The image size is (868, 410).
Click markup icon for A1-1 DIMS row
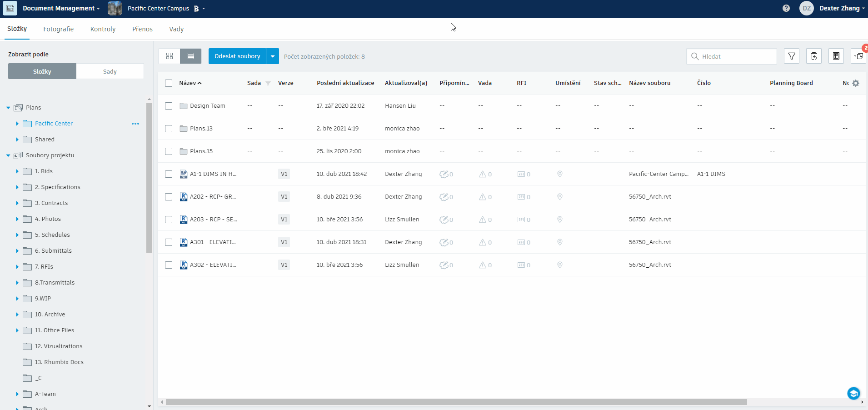tap(444, 174)
